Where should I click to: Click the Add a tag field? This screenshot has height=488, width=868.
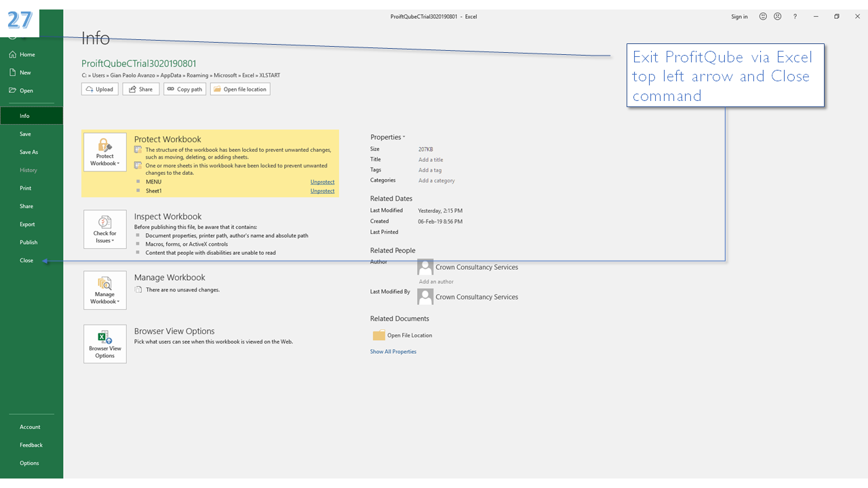pos(430,170)
